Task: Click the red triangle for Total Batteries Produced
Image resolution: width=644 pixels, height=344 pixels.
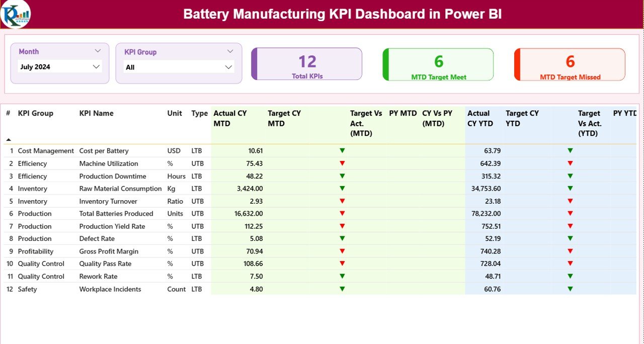Action: pyautogui.click(x=343, y=213)
